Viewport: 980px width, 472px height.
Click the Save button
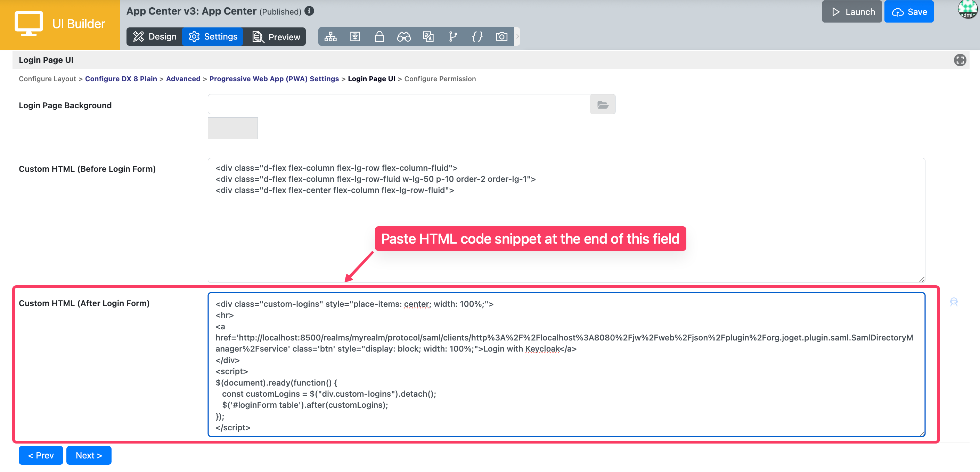click(x=908, y=12)
